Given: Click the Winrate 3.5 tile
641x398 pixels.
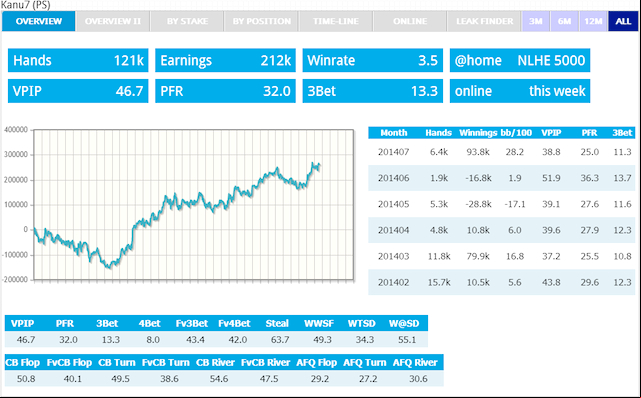Looking at the screenshot, I should tap(372, 60).
